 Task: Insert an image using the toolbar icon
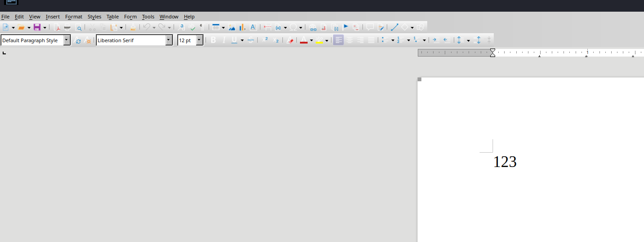coord(232,27)
